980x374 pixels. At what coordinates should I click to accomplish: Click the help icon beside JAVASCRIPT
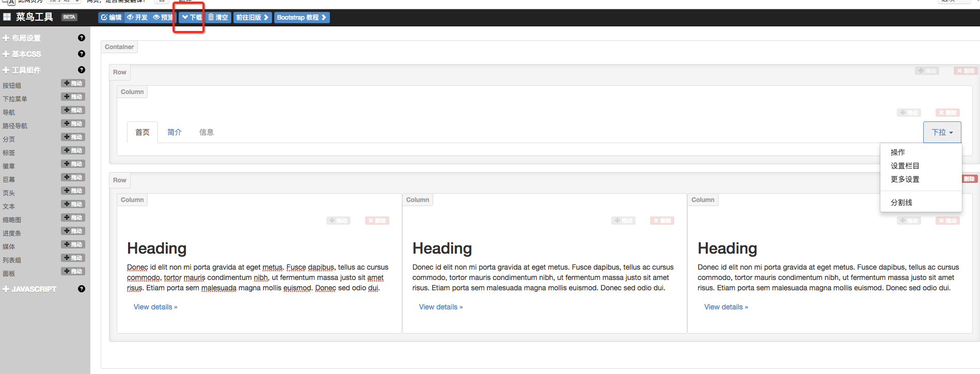81,289
